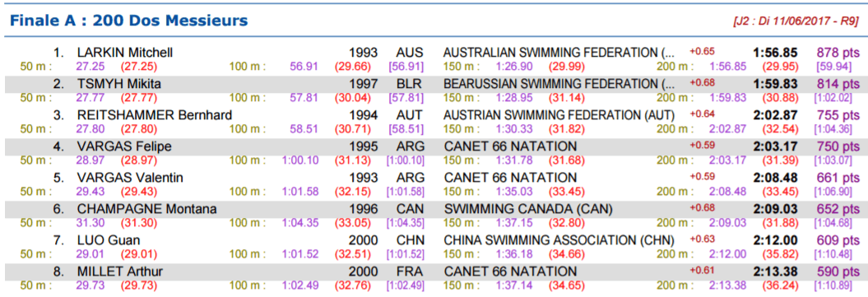
Task: Click 50 m split 27.25 of Larkin
Action: click(x=90, y=67)
